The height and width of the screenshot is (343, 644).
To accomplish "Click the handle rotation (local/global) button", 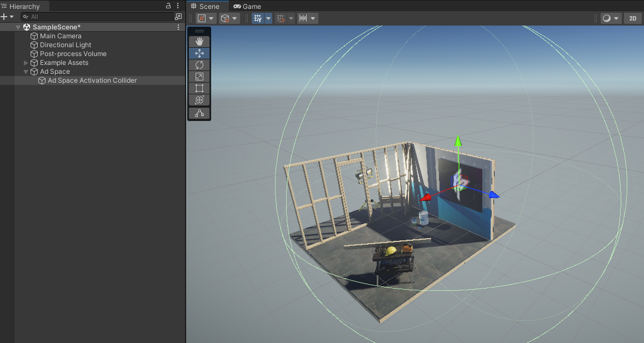I will pos(225,18).
